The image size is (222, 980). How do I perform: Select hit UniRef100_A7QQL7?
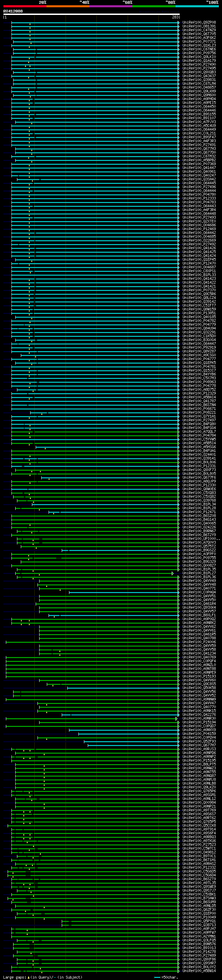pyautogui.click(x=199, y=432)
